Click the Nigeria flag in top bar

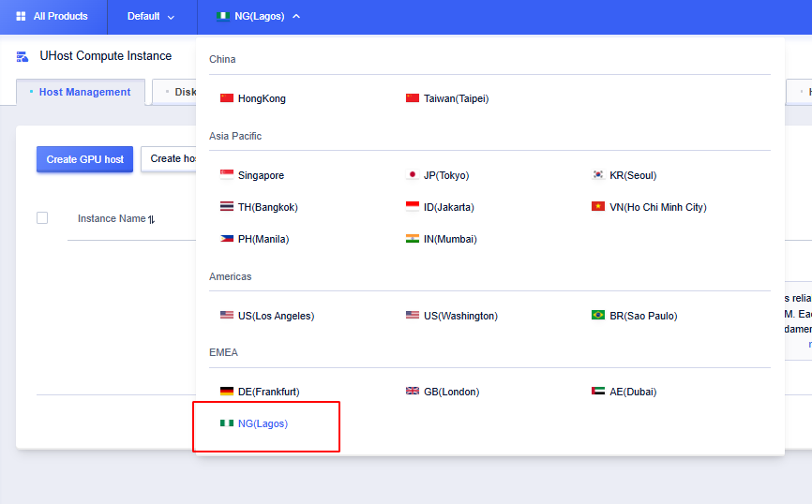223,16
